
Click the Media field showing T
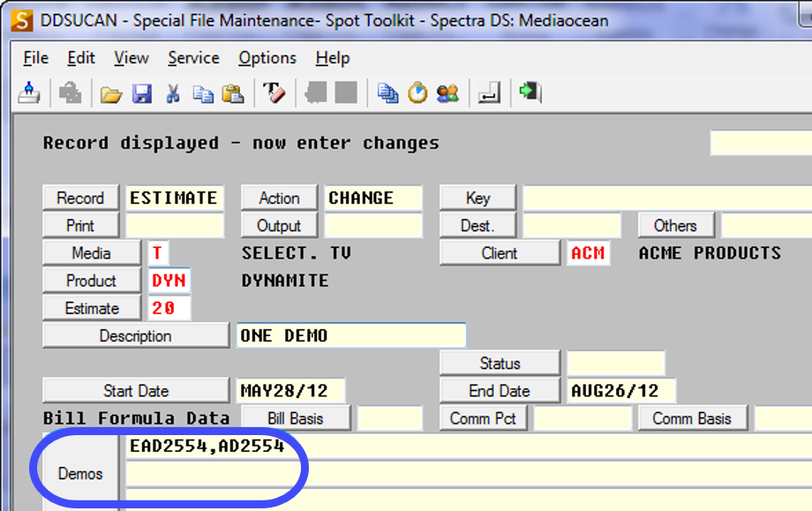[x=158, y=252]
